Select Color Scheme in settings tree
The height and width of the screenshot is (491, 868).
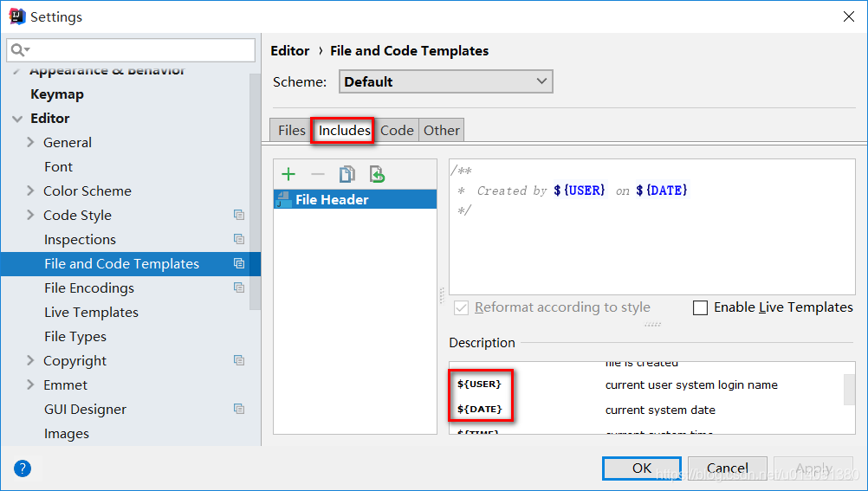87,191
